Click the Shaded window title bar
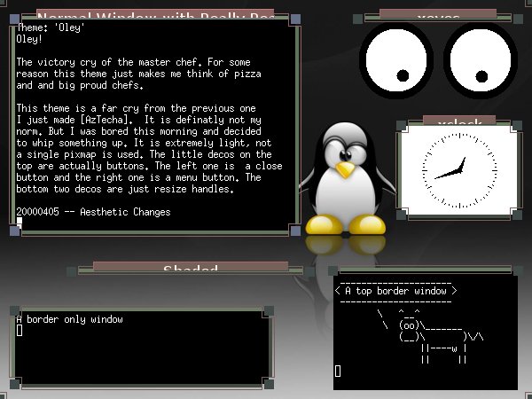Image resolution: width=532 pixels, height=399 pixels. pyautogui.click(x=191, y=267)
